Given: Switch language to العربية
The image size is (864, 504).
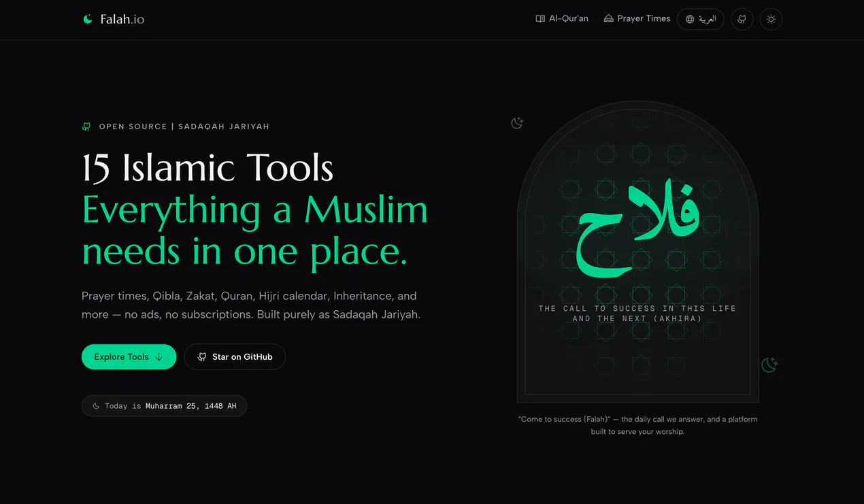Looking at the screenshot, I should tap(700, 19).
